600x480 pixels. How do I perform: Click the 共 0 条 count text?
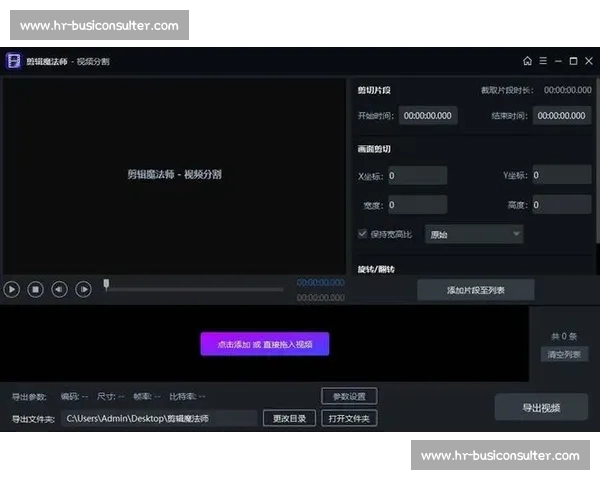(x=564, y=336)
